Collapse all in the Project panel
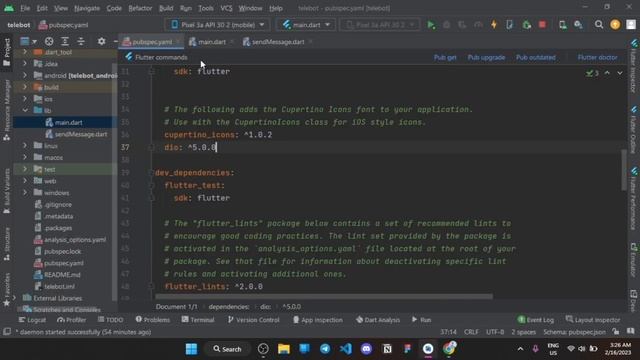 tap(81, 41)
